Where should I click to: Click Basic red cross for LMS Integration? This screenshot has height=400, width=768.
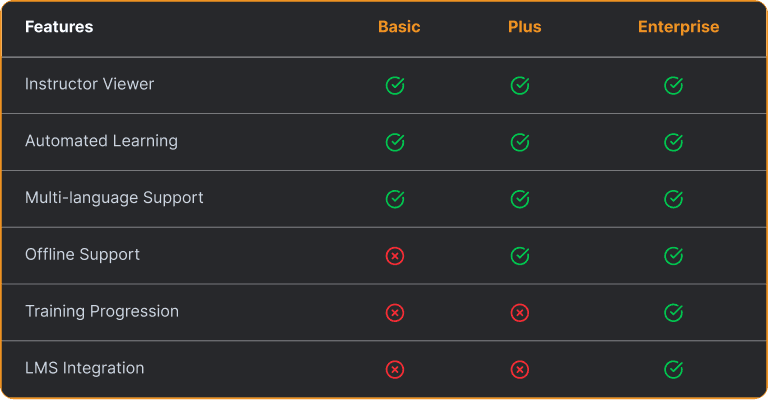point(395,370)
